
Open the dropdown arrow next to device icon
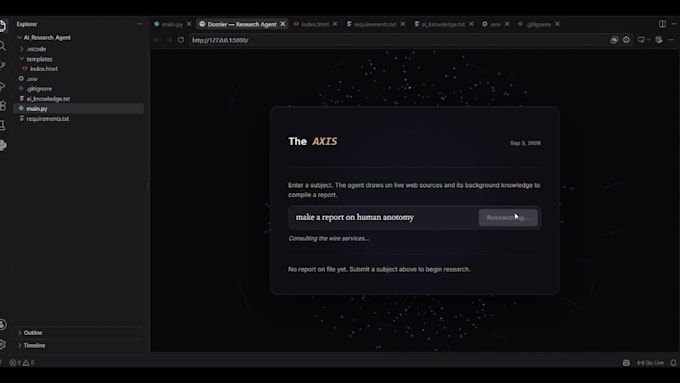(x=648, y=40)
